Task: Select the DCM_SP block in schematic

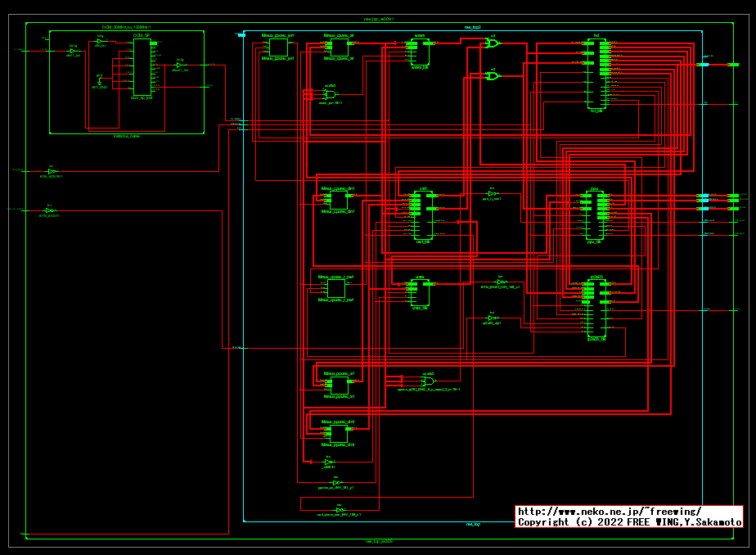Action: pos(142,68)
